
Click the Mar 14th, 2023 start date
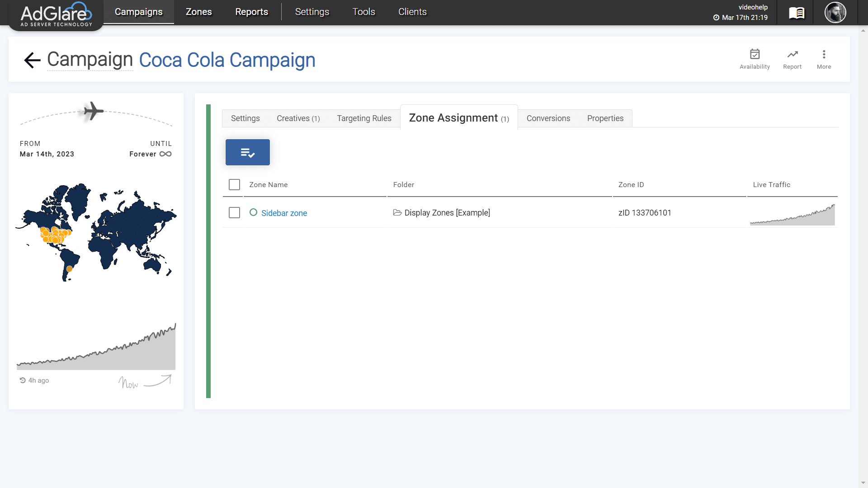(x=47, y=154)
